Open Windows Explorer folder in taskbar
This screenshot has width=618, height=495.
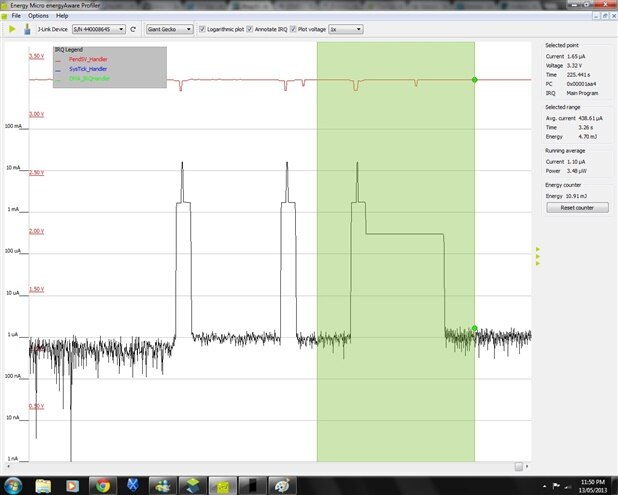(x=43, y=485)
